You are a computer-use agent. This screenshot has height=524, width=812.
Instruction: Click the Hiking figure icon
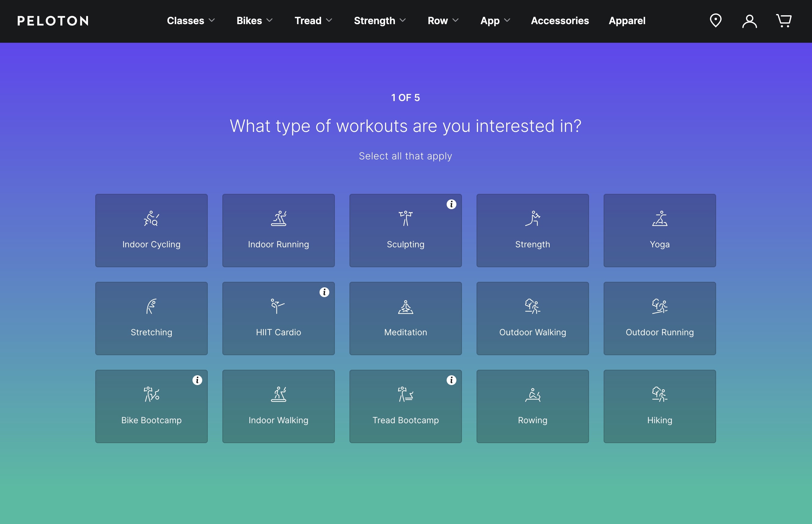coord(660,394)
